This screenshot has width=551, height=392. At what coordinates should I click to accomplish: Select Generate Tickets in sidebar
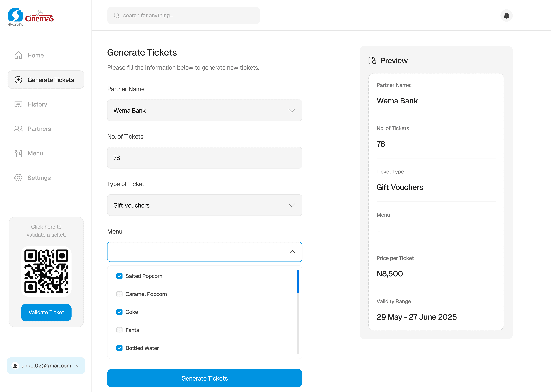46,80
